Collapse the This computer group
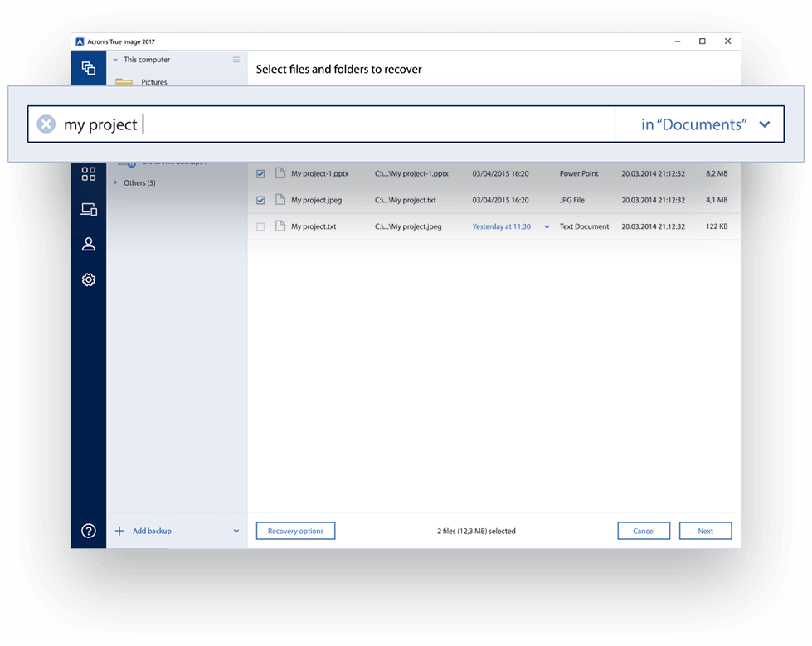812x646 pixels. tap(115, 60)
